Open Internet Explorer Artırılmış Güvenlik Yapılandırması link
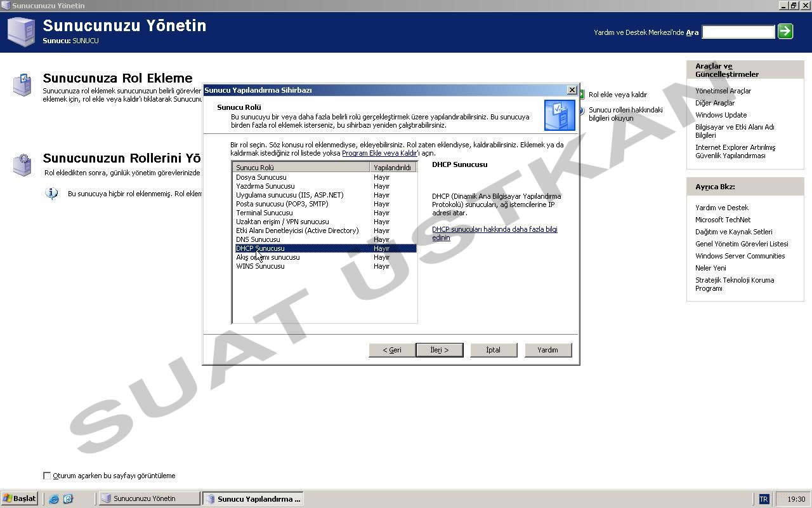812x508 pixels. (x=735, y=151)
